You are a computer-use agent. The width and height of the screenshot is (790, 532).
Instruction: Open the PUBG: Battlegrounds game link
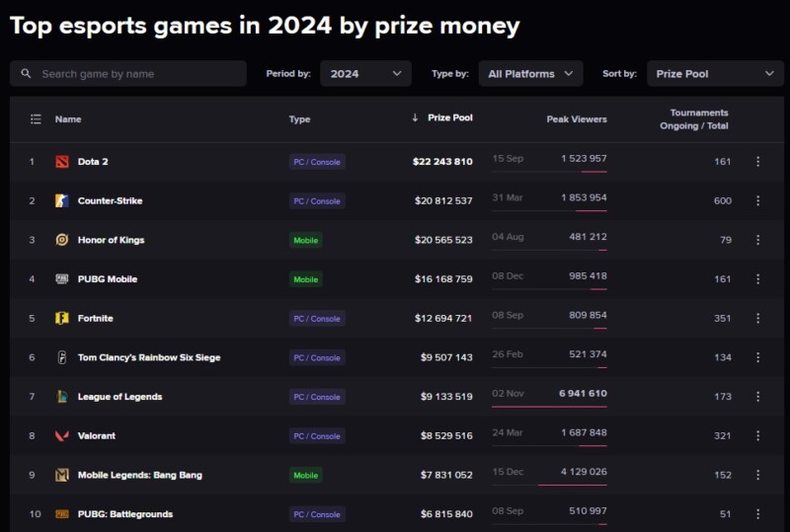pyautogui.click(x=125, y=514)
